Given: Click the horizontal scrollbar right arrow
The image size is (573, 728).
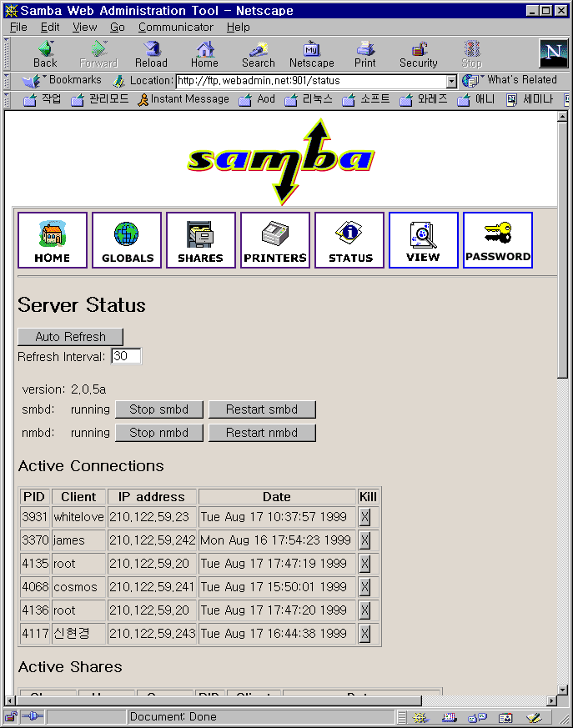Looking at the screenshot, I should tap(551, 700).
